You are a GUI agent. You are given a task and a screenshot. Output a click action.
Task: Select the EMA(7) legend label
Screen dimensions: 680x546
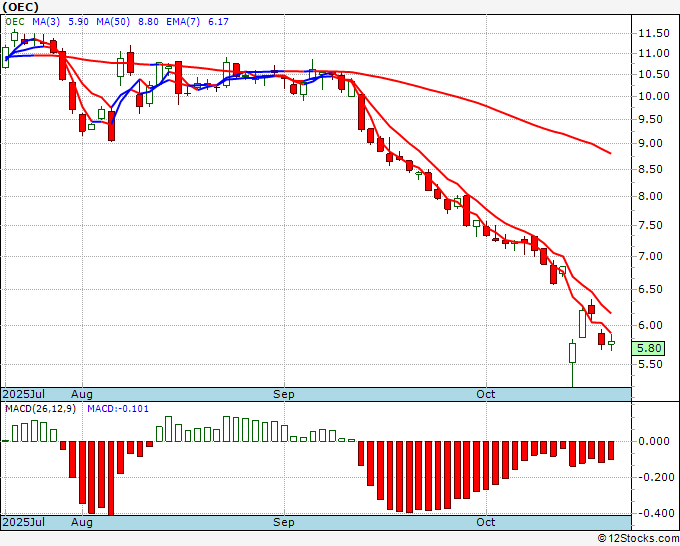click(183, 22)
